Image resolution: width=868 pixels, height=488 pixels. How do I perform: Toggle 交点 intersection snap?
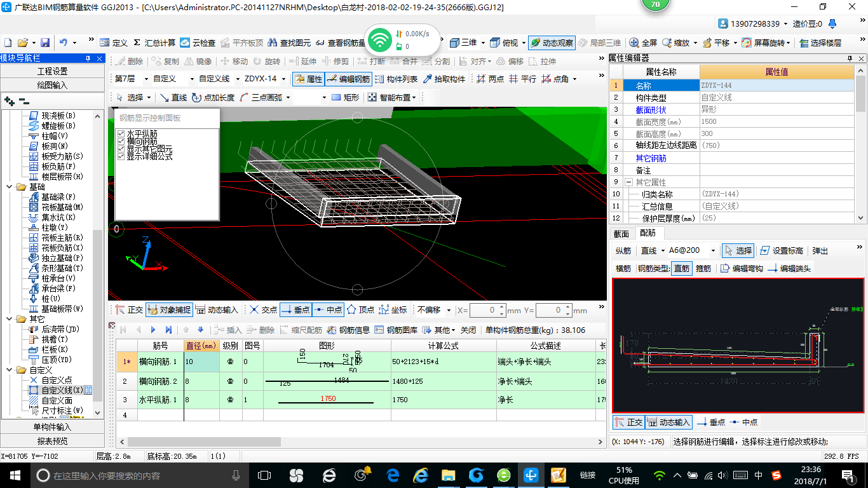click(x=263, y=310)
